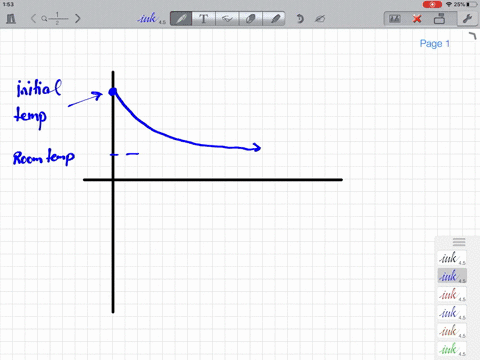Image resolution: width=480 pixels, height=360 pixels.
Task: Go to the previous page
Action: [x=33, y=18]
